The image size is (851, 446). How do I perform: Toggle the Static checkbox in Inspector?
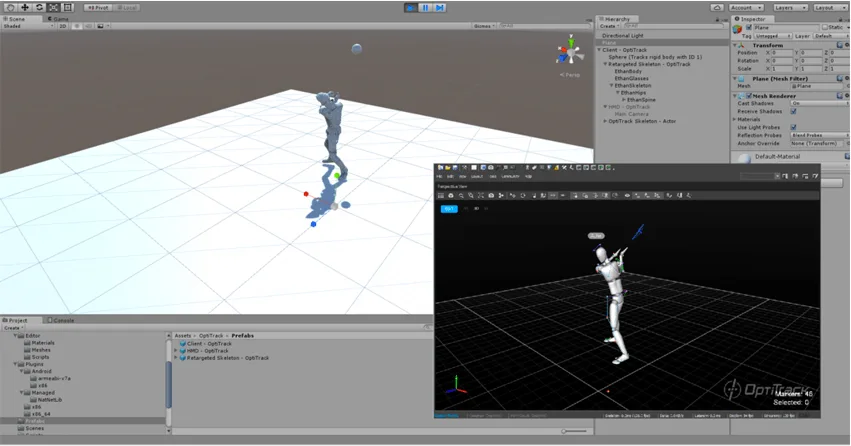tap(825, 27)
